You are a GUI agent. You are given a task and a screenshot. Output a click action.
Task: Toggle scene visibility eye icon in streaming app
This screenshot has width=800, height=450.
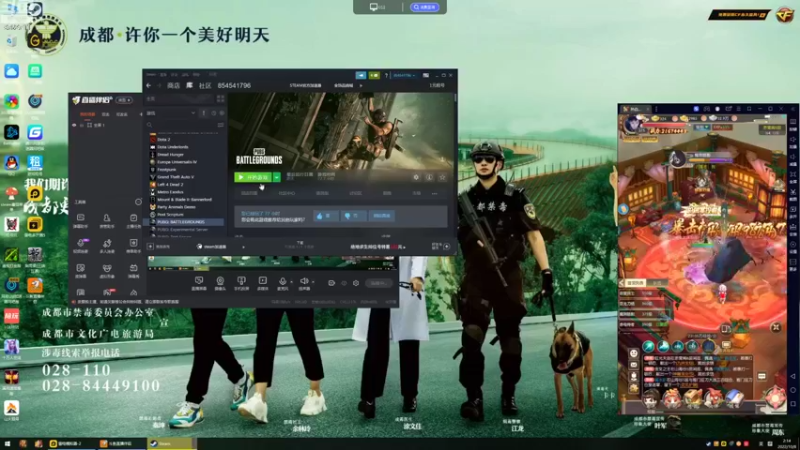pyautogui.click(x=74, y=125)
